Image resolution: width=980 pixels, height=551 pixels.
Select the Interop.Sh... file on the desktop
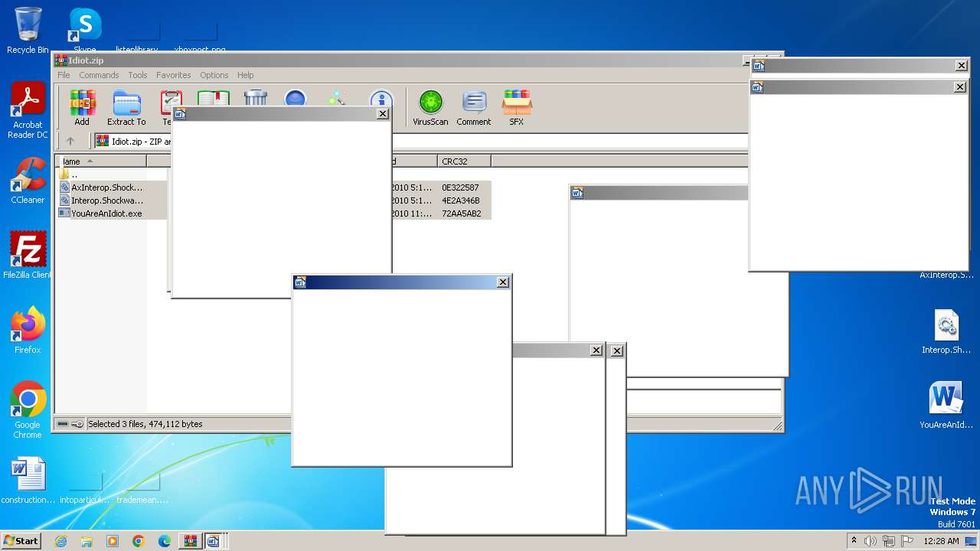point(946,331)
